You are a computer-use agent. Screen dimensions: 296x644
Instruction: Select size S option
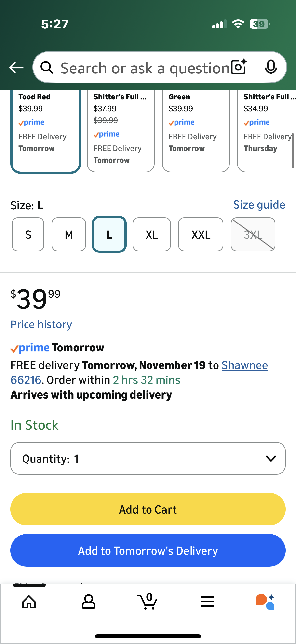coord(28,234)
